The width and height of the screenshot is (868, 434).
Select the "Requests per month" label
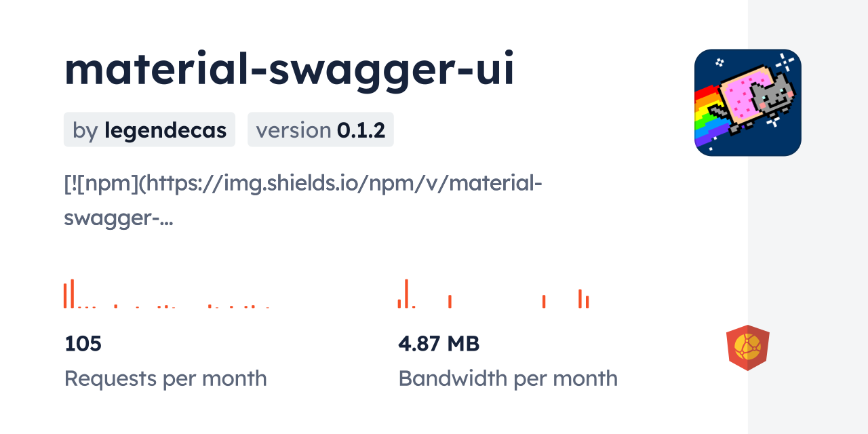coord(165,378)
